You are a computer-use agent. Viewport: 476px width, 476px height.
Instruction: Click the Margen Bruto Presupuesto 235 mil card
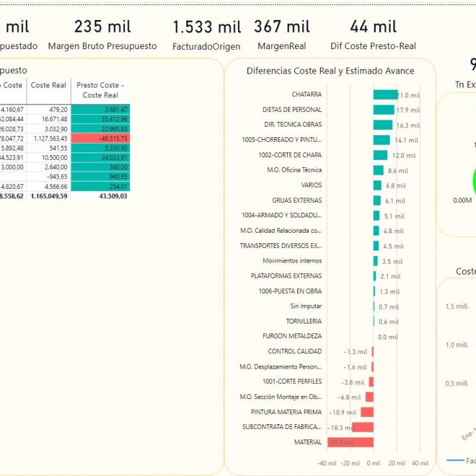[x=102, y=34]
